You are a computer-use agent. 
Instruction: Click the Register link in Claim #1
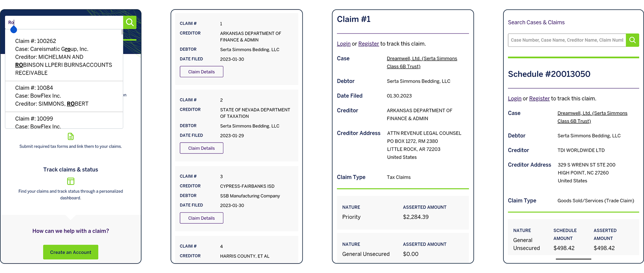coord(368,44)
